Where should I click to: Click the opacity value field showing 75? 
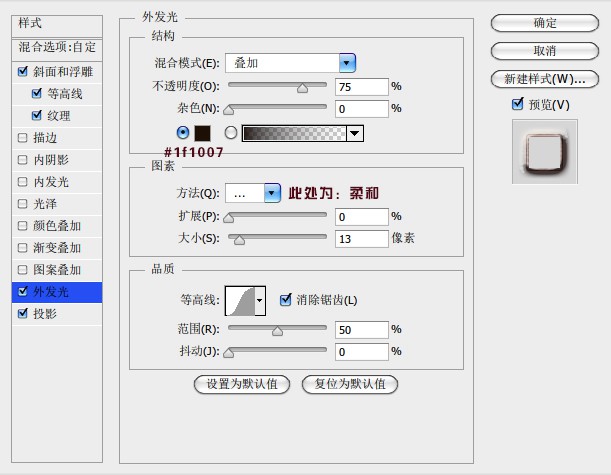[362, 87]
